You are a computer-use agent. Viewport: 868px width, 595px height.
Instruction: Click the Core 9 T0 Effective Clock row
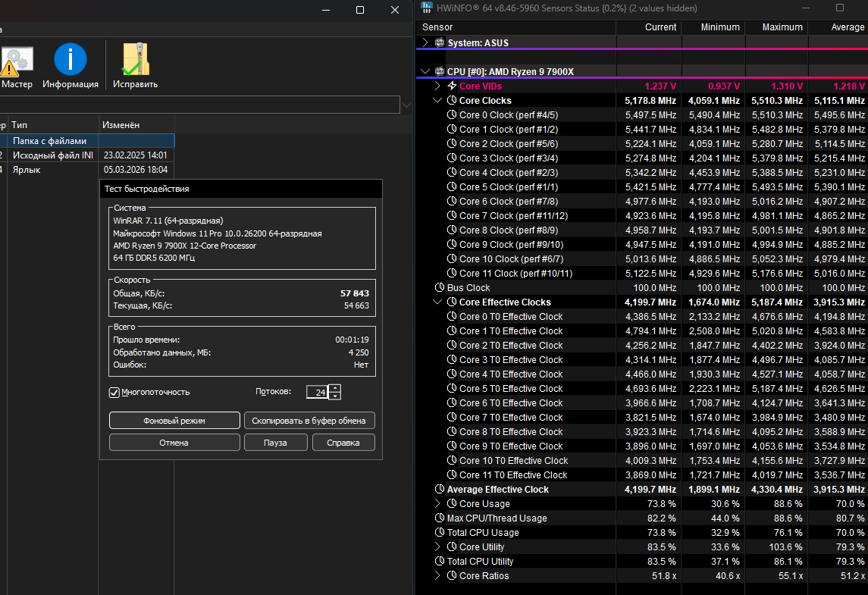[642, 446]
